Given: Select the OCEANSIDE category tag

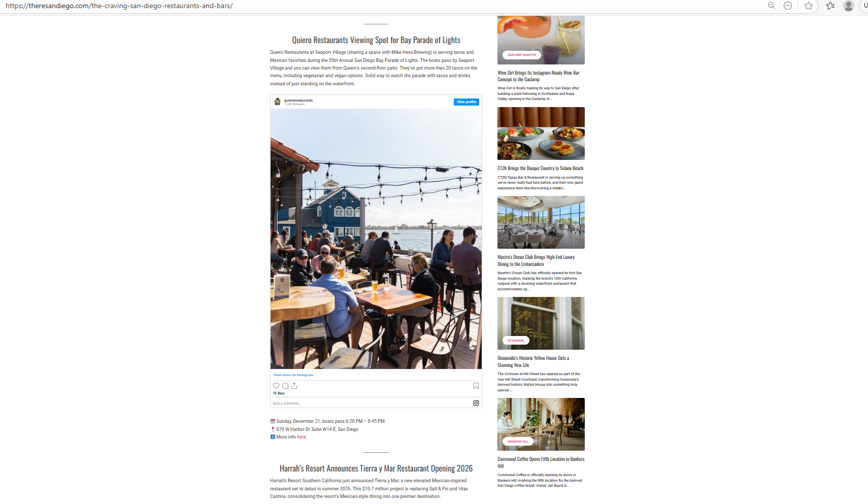Looking at the screenshot, I should (x=516, y=341).
